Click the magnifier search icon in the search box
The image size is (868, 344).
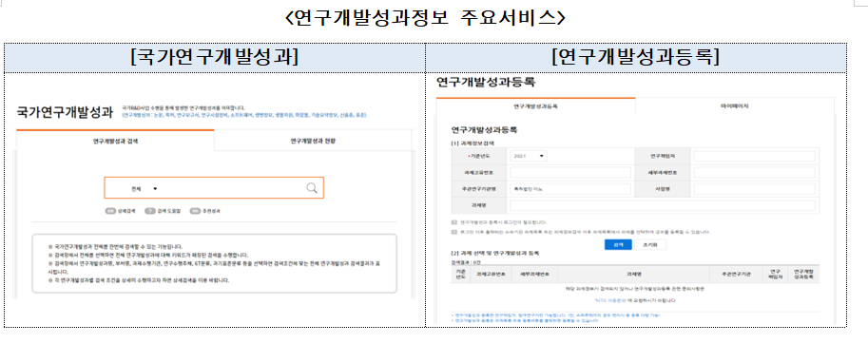point(312,188)
